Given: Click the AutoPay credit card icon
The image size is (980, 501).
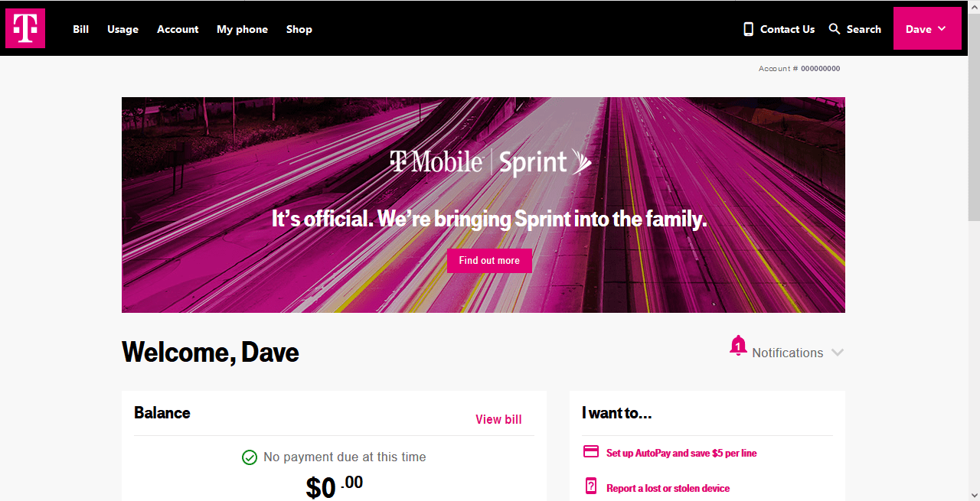Looking at the screenshot, I should tap(591, 451).
